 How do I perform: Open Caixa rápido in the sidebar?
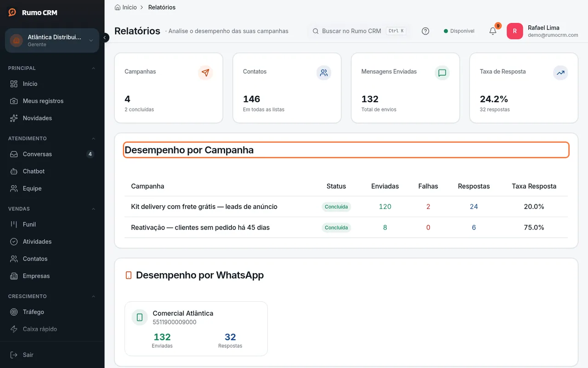point(52,329)
